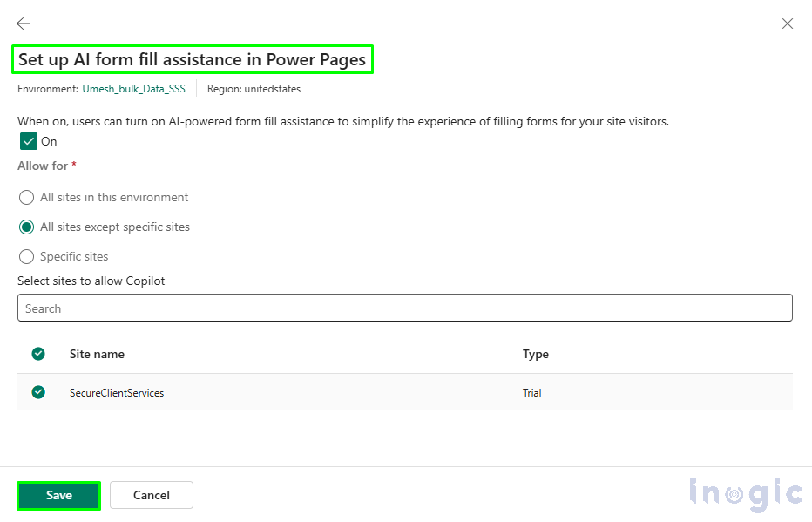Sort by the Site name column header
Viewport: 812px width, 522px height.
pos(97,354)
